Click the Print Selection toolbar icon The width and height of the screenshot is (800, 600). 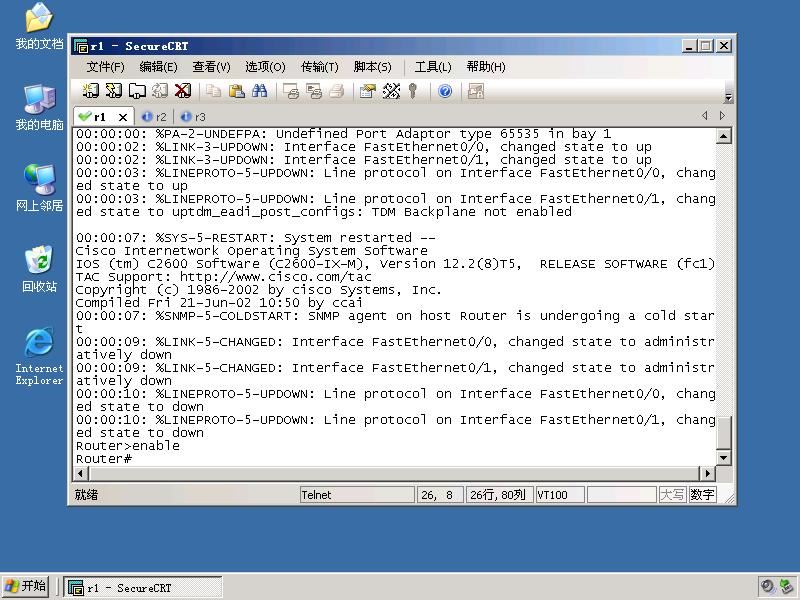314,91
